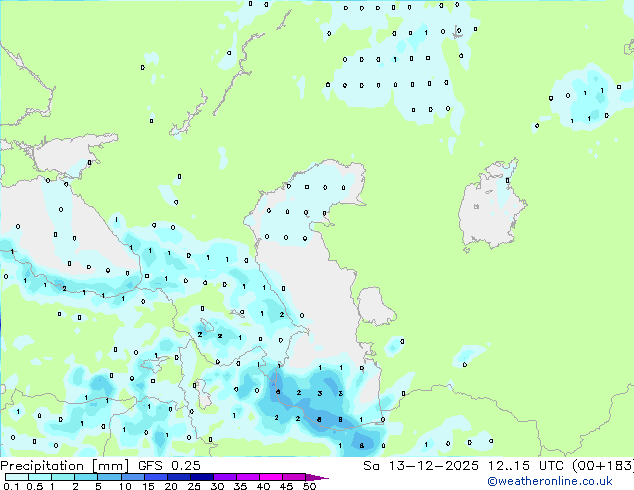Click the 'Precipitation [mm]' title text
The width and height of the screenshot is (634, 490).
[x=65, y=466]
